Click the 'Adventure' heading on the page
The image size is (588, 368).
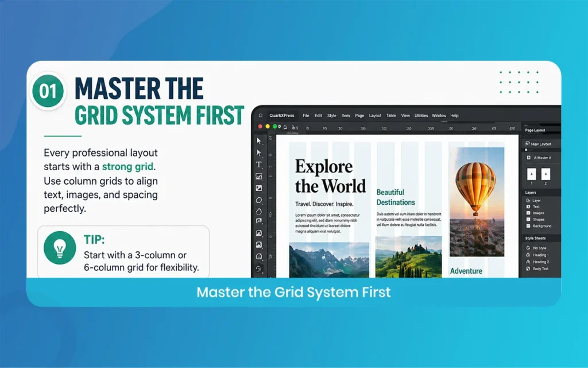pos(466,271)
